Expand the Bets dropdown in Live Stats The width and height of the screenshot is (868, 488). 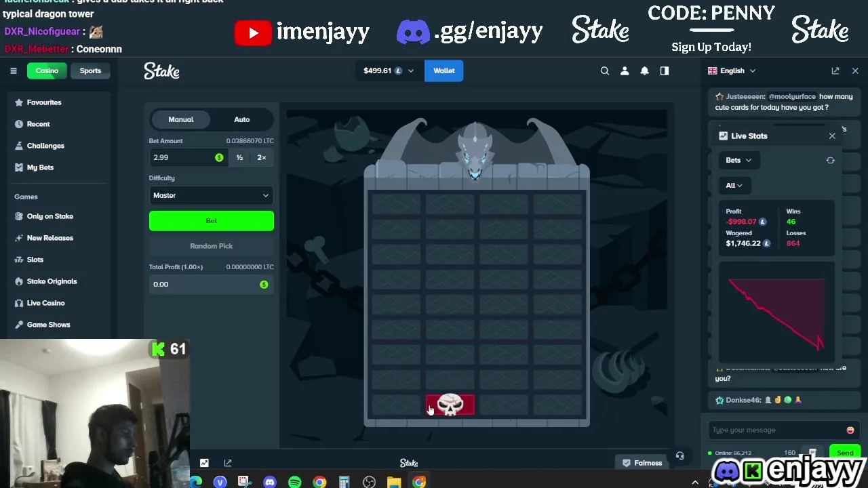(738, 160)
